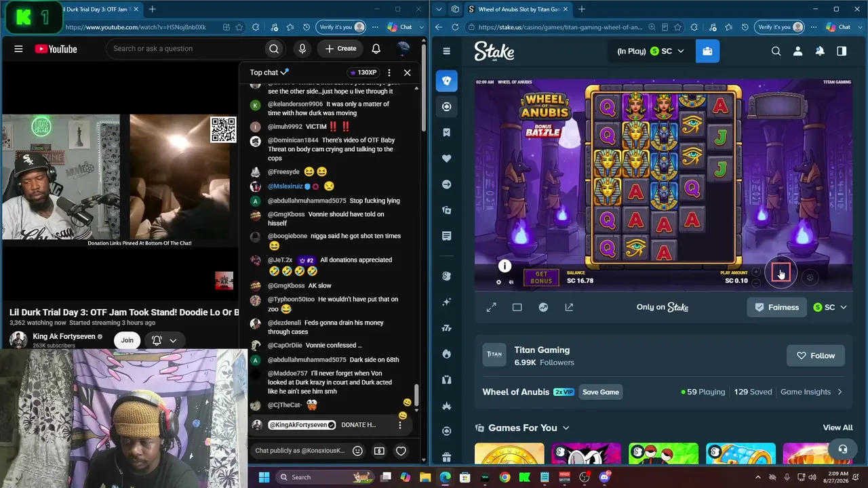The height and width of the screenshot is (488, 868).
Task: Open live stats chart icon
Action: (543, 308)
